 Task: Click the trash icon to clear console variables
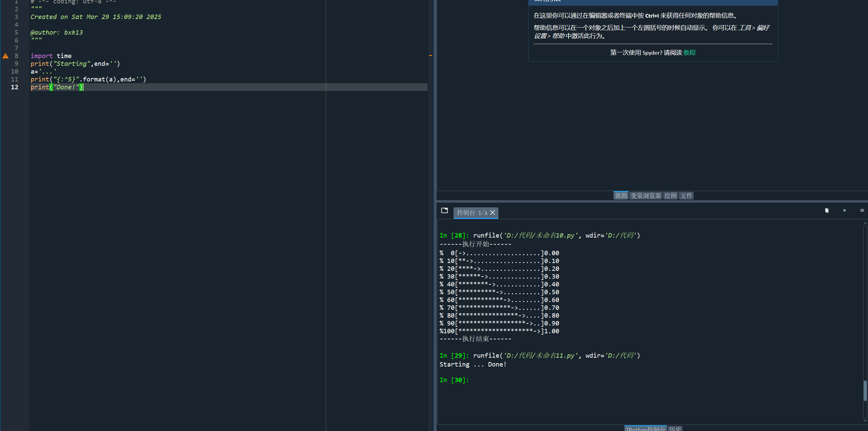click(827, 210)
